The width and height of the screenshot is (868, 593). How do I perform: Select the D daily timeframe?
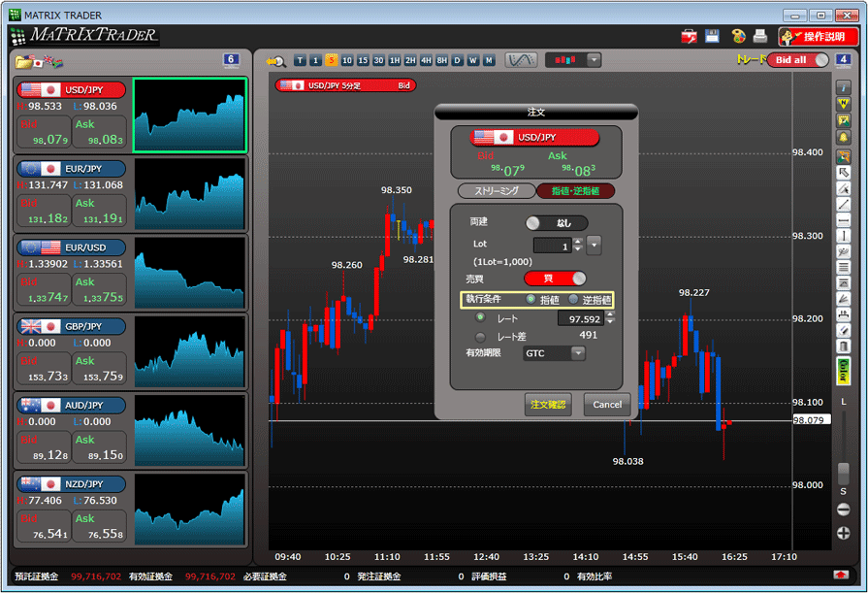[457, 60]
